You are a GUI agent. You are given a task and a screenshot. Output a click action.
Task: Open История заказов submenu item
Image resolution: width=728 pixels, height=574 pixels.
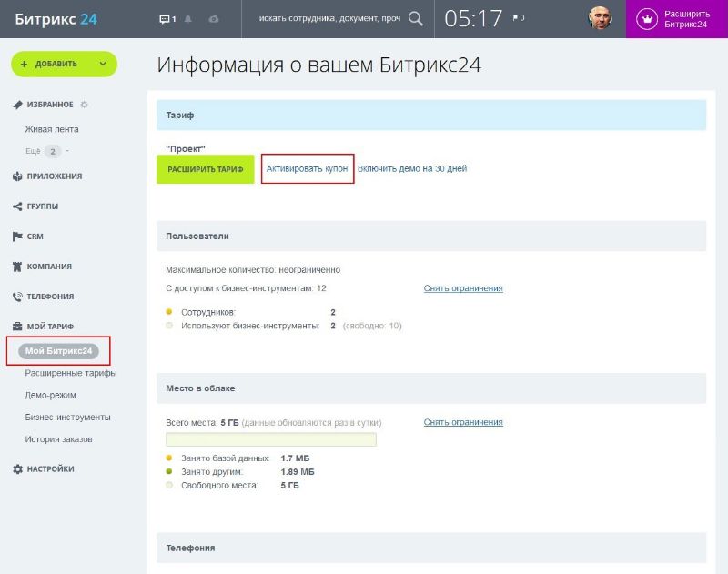tap(58, 439)
